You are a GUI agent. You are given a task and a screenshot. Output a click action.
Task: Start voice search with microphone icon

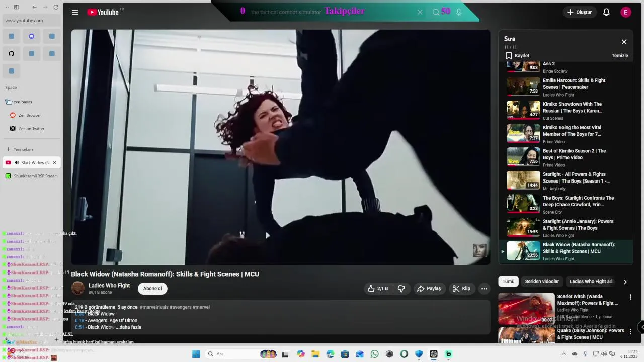click(x=459, y=12)
